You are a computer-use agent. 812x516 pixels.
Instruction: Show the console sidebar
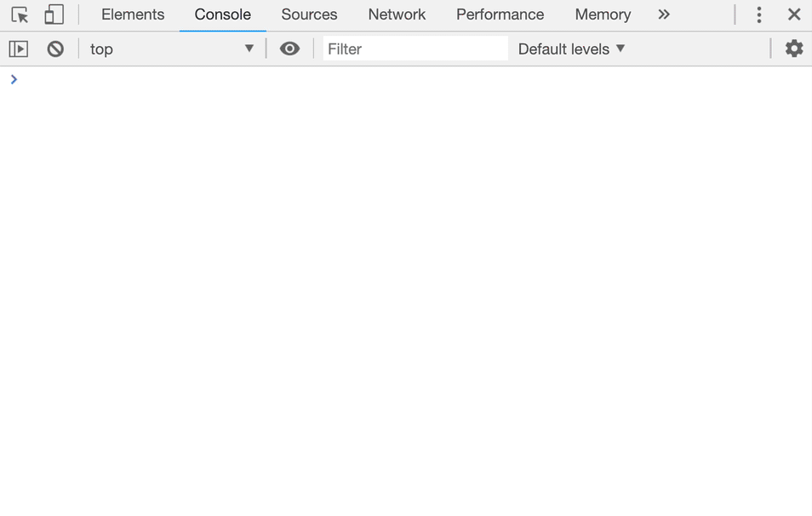[18, 49]
